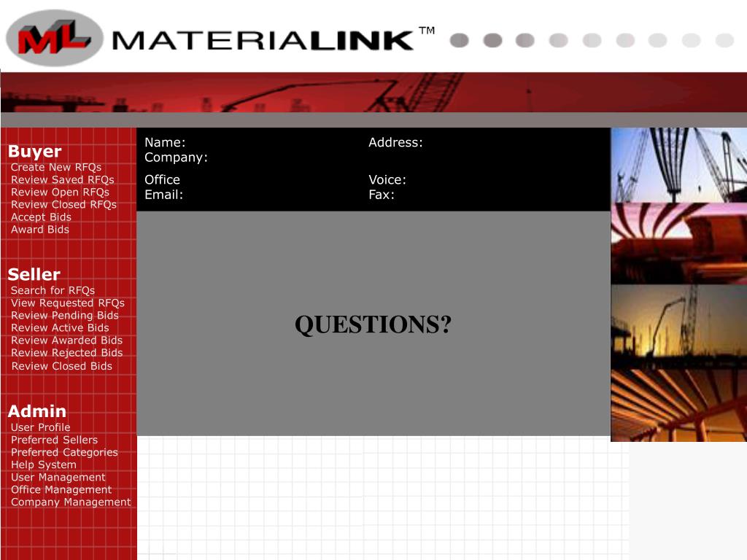The width and height of the screenshot is (747, 560).
Task: Open Preferred Categories
Action: (x=64, y=452)
